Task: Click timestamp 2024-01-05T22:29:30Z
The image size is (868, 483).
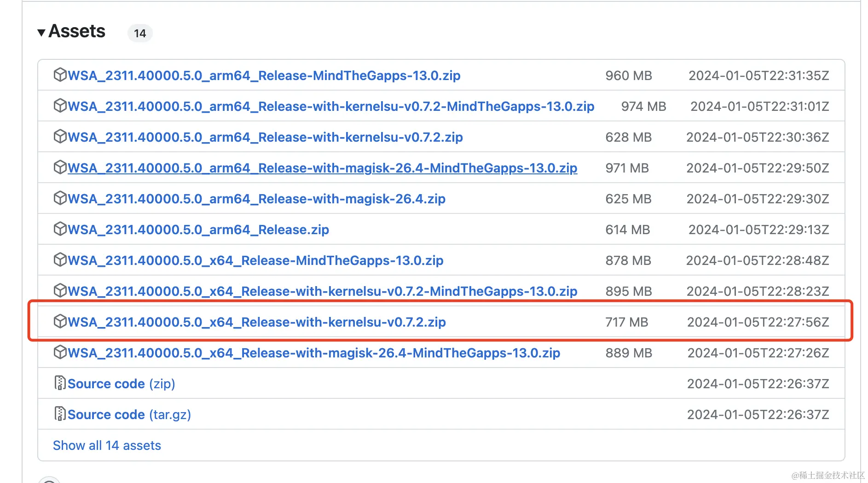Action: [758, 199]
